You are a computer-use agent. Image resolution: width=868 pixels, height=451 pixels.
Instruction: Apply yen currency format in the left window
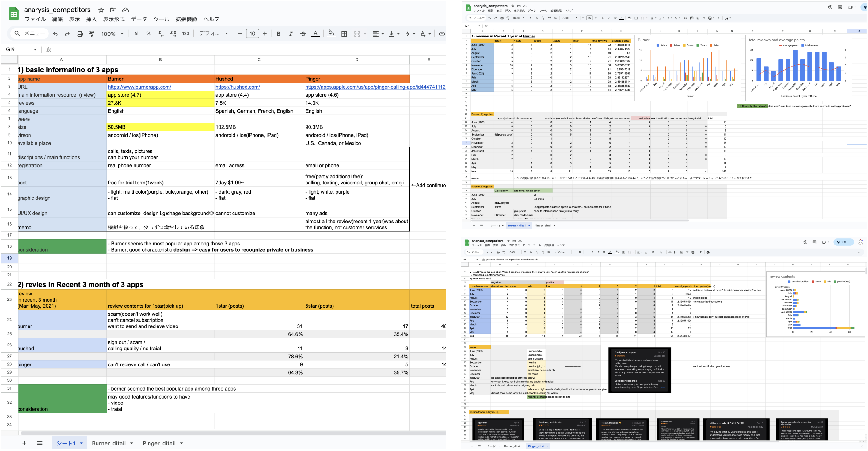pyautogui.click(x=136, y=34)
